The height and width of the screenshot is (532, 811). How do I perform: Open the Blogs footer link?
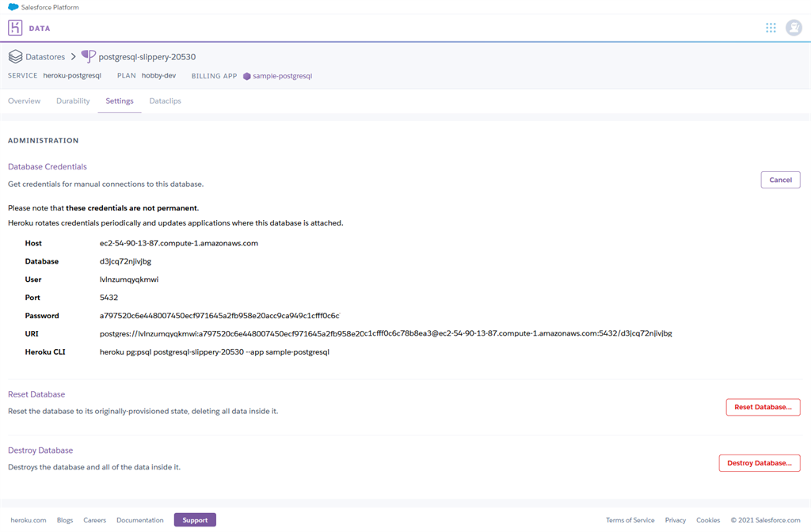coord(65,520)
